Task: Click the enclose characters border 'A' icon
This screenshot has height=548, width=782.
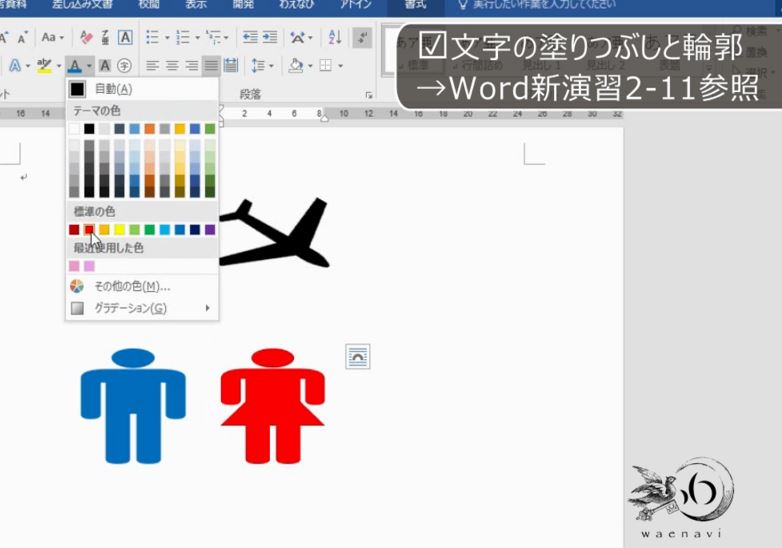Action: 125,37
